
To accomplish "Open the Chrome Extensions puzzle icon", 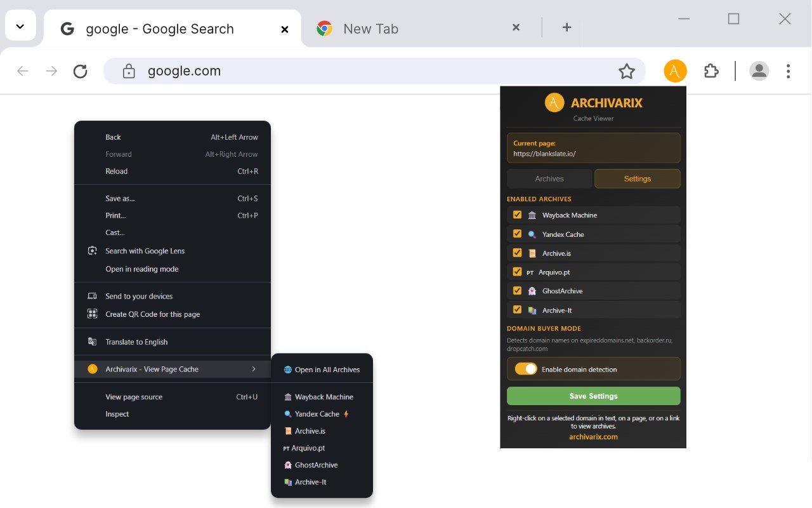I will click(711, 71).
